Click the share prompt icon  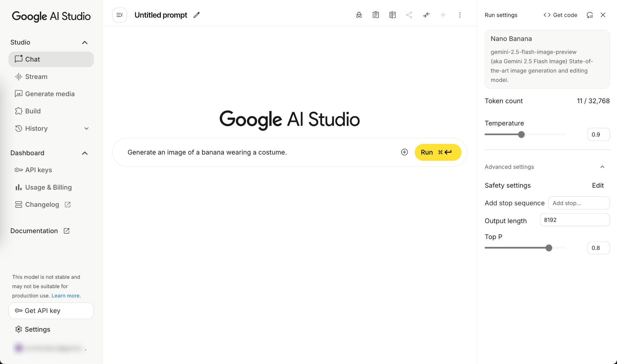[409, 15]
